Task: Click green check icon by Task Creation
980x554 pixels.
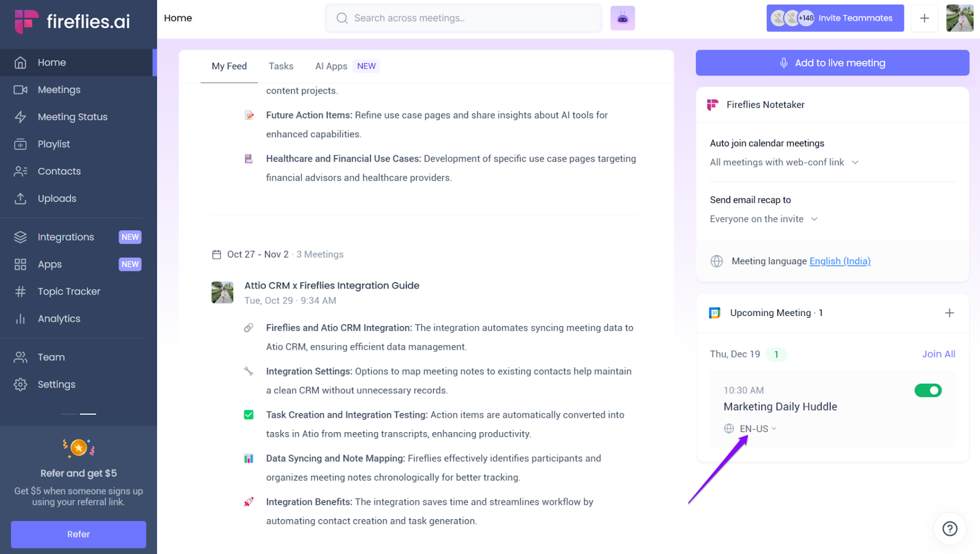Action: [249, 415]
